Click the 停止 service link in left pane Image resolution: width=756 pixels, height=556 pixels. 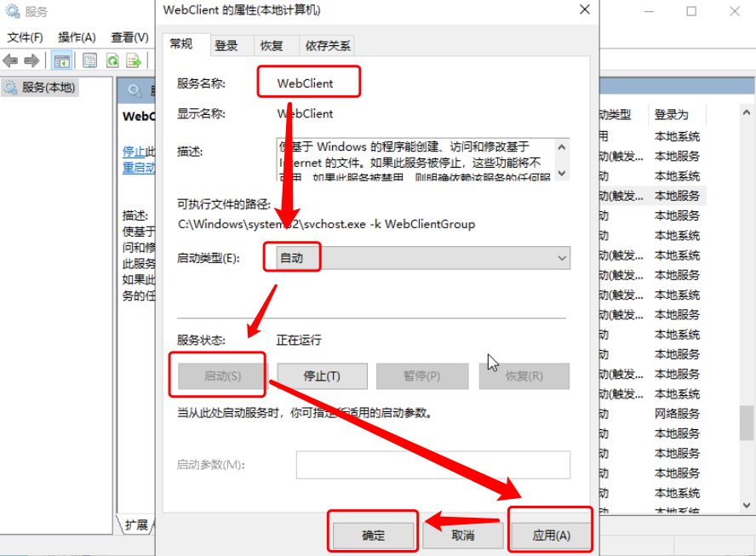[134, 152]
